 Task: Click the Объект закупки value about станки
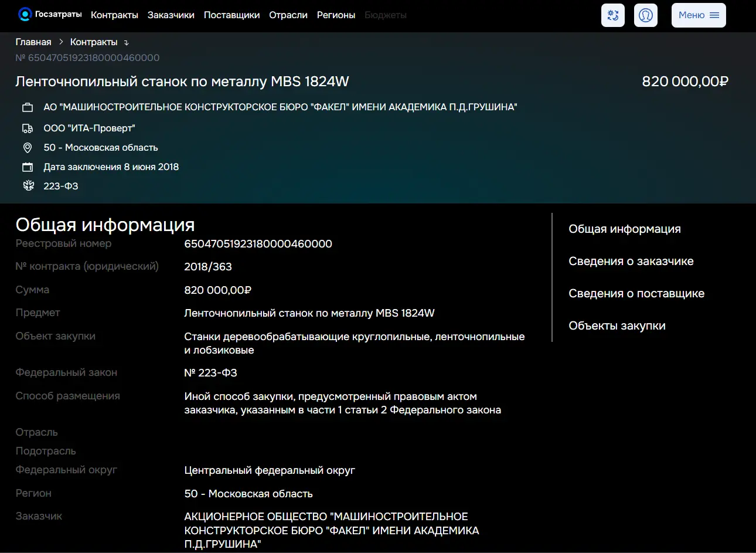click(355, 344)
